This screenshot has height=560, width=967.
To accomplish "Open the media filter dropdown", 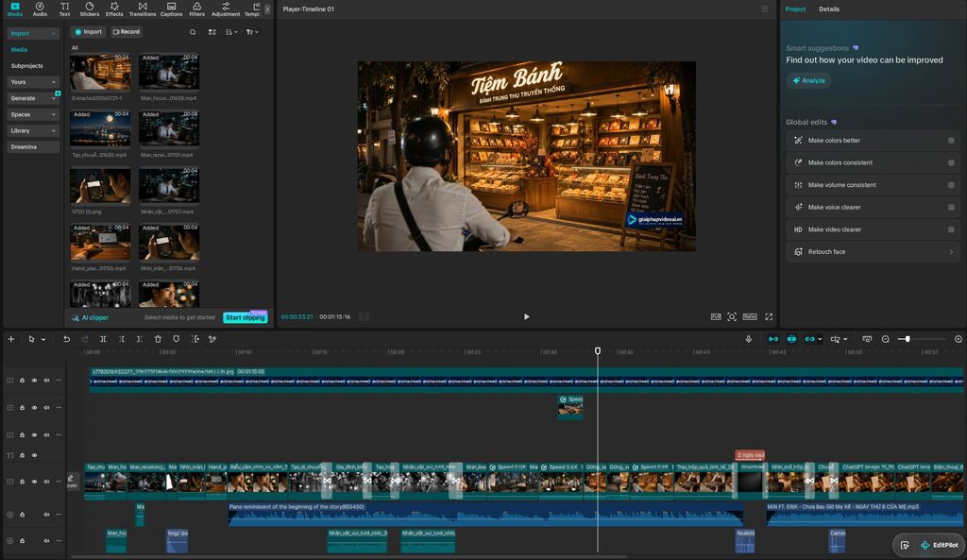I will (x=251, y=32).
